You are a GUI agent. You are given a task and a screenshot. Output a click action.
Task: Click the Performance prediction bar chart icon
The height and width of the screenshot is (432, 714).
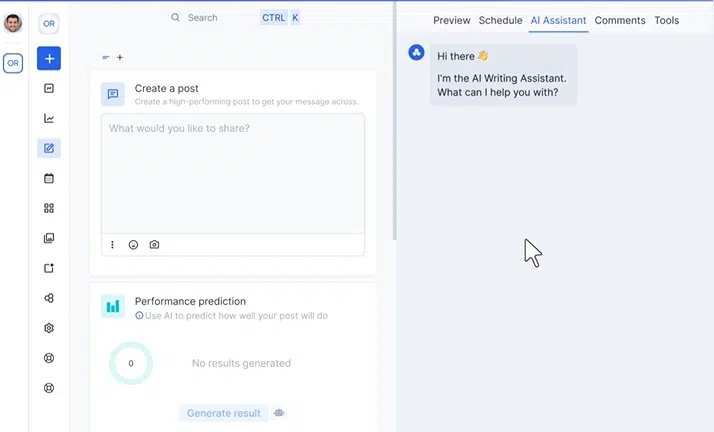[x=113, y=306]
